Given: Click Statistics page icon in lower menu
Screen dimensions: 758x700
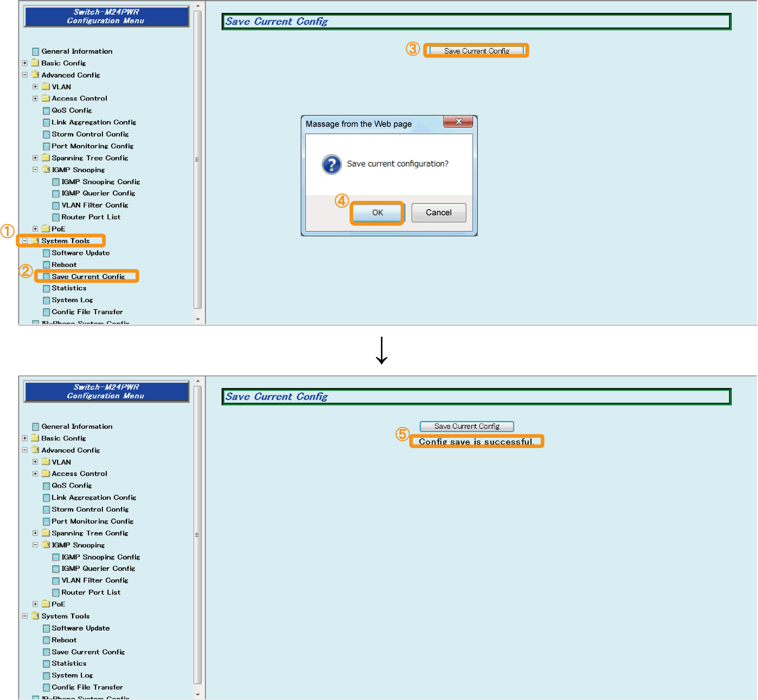Looking at the screenshot, I should (46, 664).
